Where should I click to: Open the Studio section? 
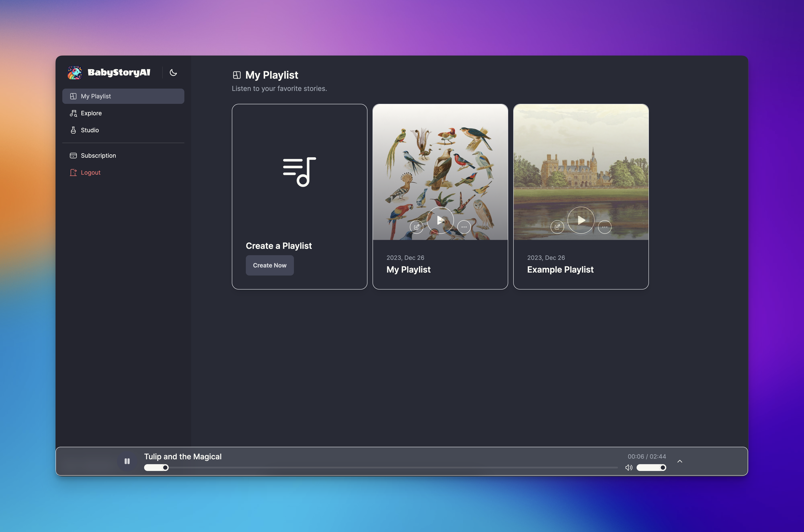90,130
